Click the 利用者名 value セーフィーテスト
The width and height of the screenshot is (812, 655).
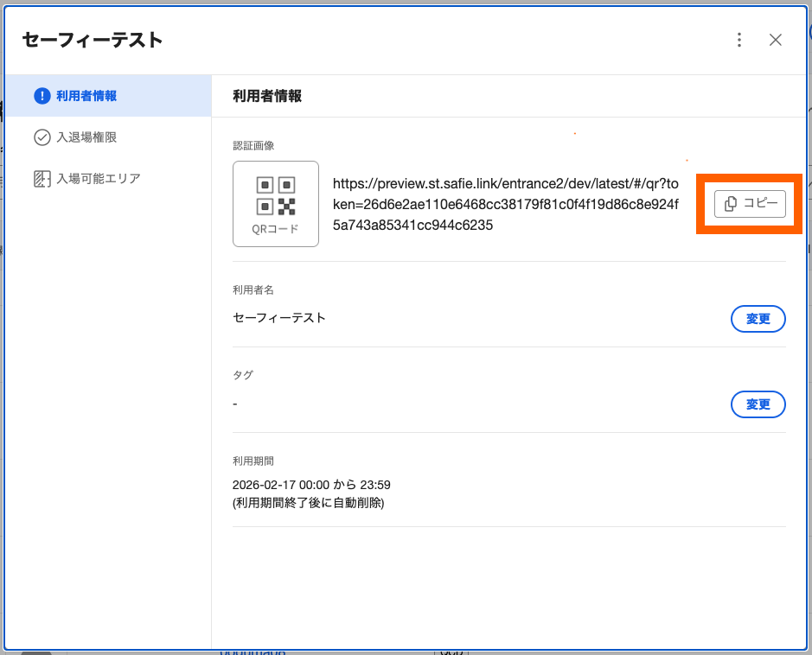click(x=279, y=318)
